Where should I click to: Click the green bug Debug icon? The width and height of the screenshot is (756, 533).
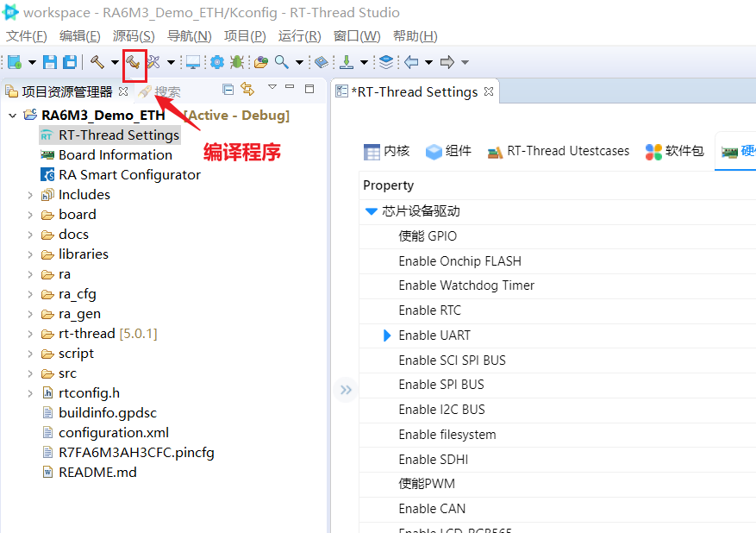point(237,62)
